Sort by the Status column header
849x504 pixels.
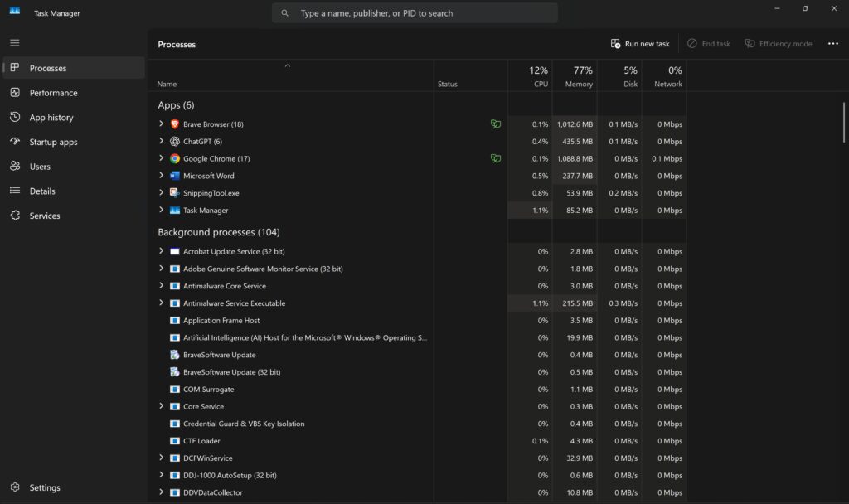tap(471, 75)
